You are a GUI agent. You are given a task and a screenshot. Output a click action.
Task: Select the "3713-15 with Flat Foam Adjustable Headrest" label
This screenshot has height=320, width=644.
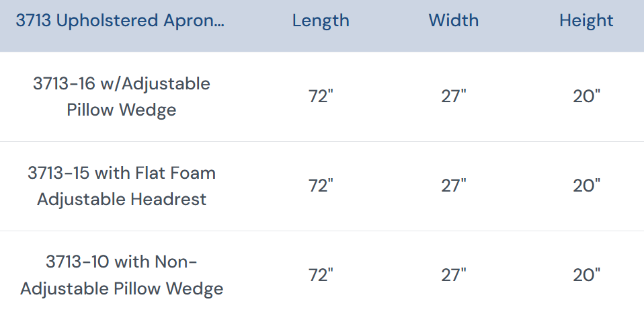point(121,186)
